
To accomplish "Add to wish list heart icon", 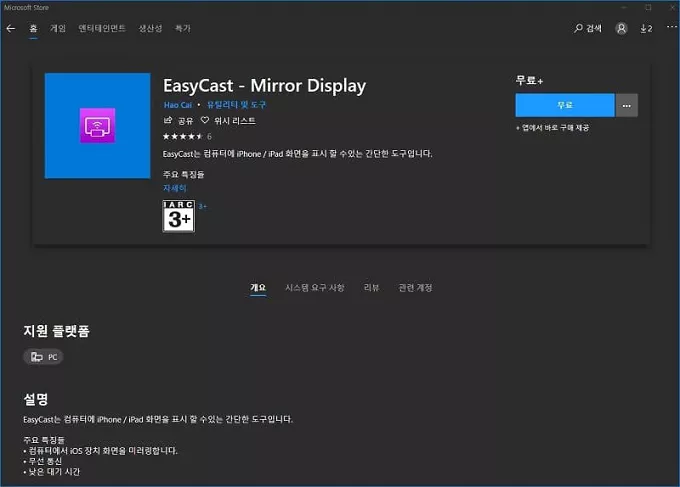I will click(x=205, y=120).
